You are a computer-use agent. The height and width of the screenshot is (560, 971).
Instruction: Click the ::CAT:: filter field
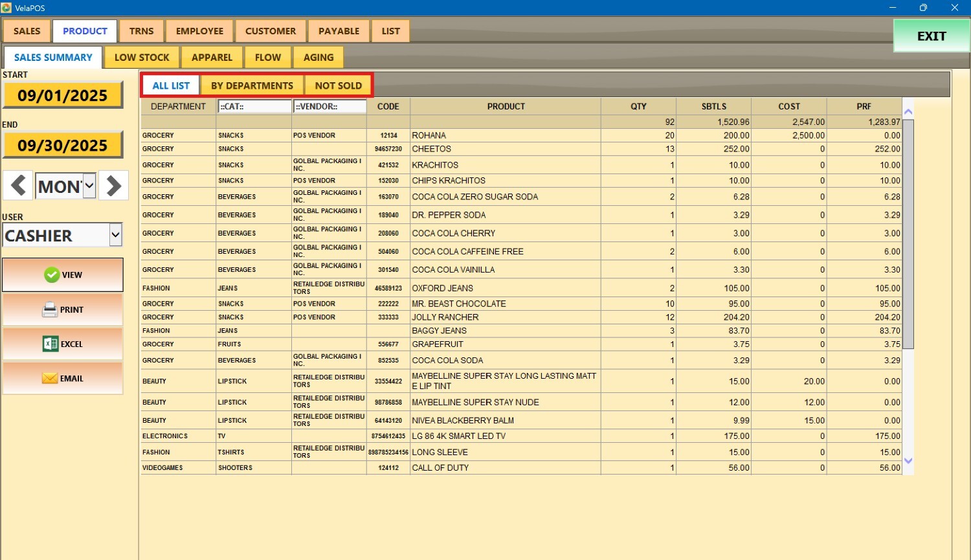254,107
